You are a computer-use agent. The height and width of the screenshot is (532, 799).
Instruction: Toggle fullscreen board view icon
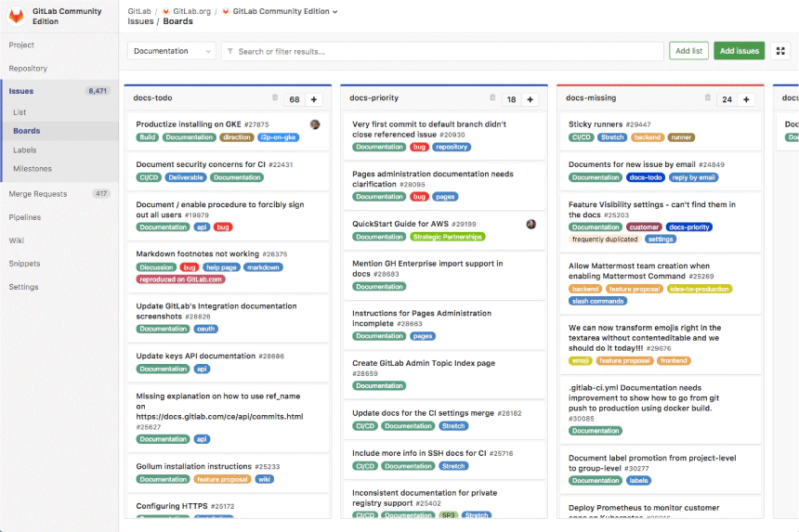click(780, 51)
